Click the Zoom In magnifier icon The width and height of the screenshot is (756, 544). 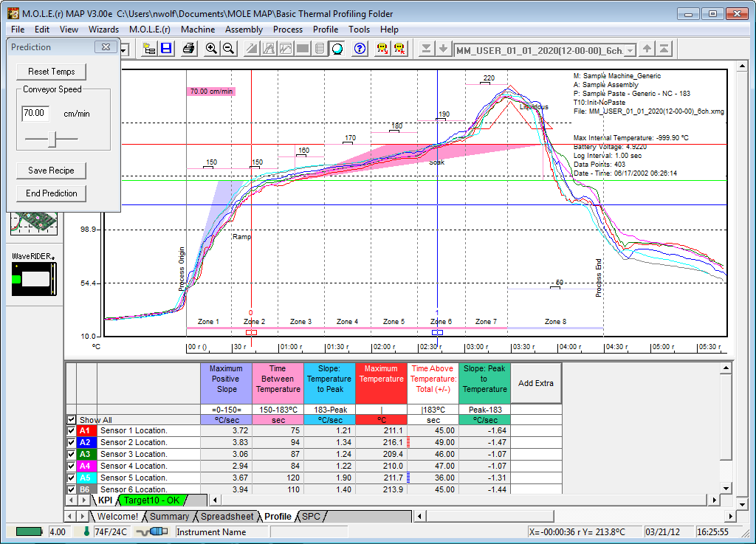[x=210, y=49]
